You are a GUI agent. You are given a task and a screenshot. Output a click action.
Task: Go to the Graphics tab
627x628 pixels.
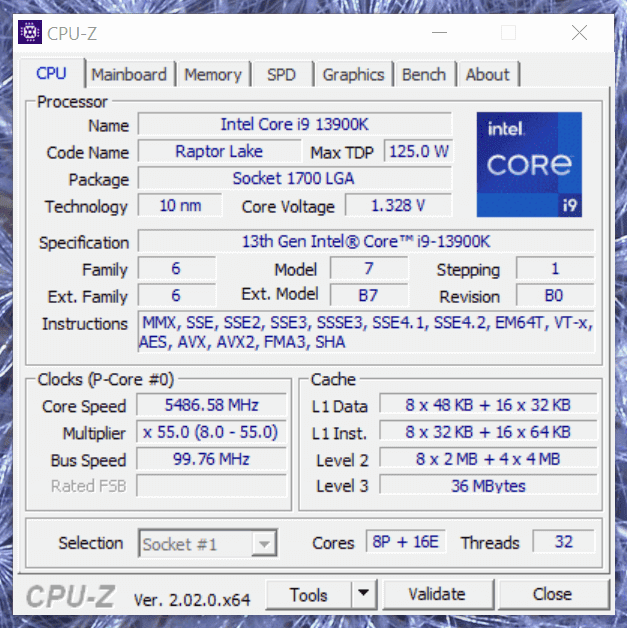click(x=353, y=75)
